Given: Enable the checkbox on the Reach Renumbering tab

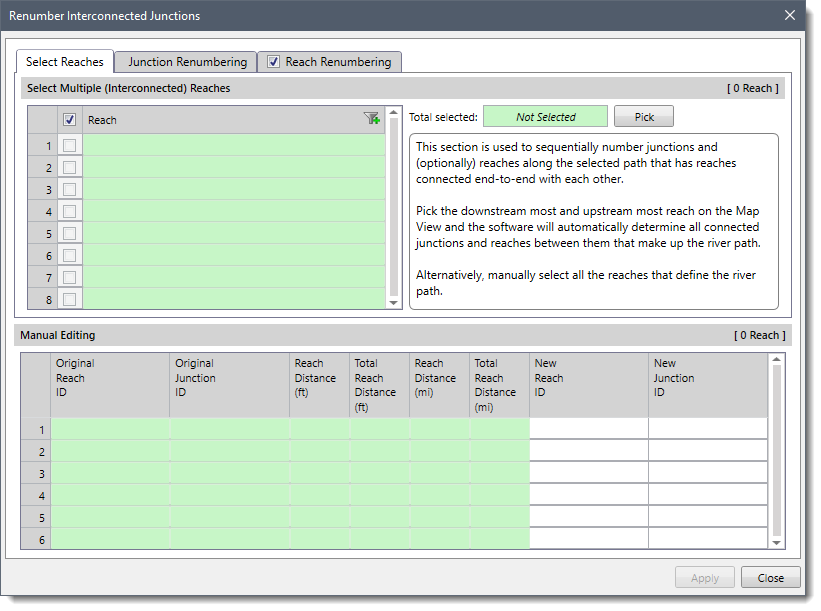Looking at the screenshot, I should click(273, 61).
